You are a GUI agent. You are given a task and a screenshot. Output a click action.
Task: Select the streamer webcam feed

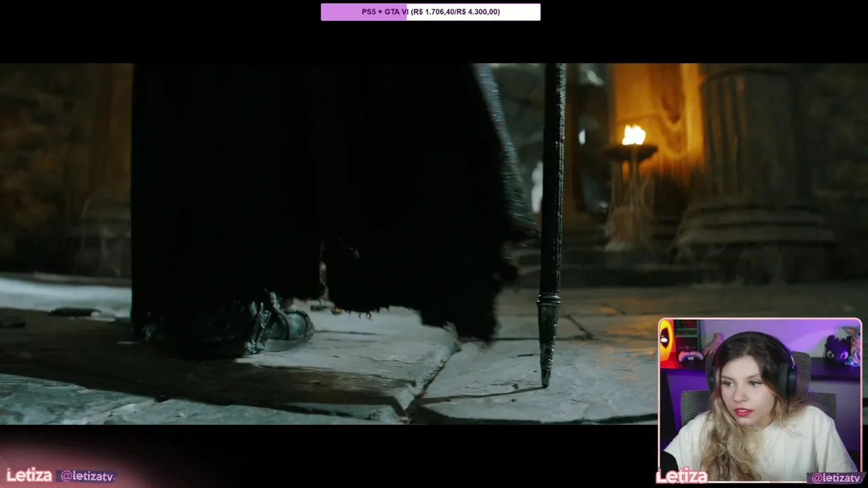pos(759,400)
